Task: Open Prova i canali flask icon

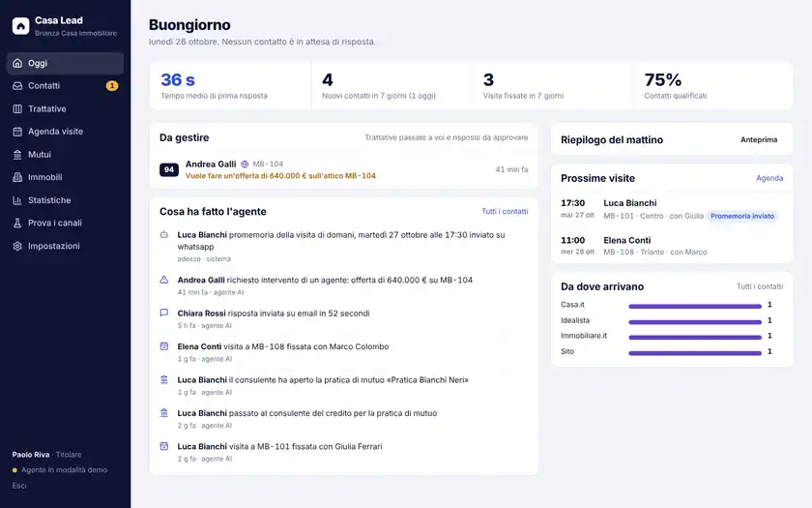Action: coord(17,223)
